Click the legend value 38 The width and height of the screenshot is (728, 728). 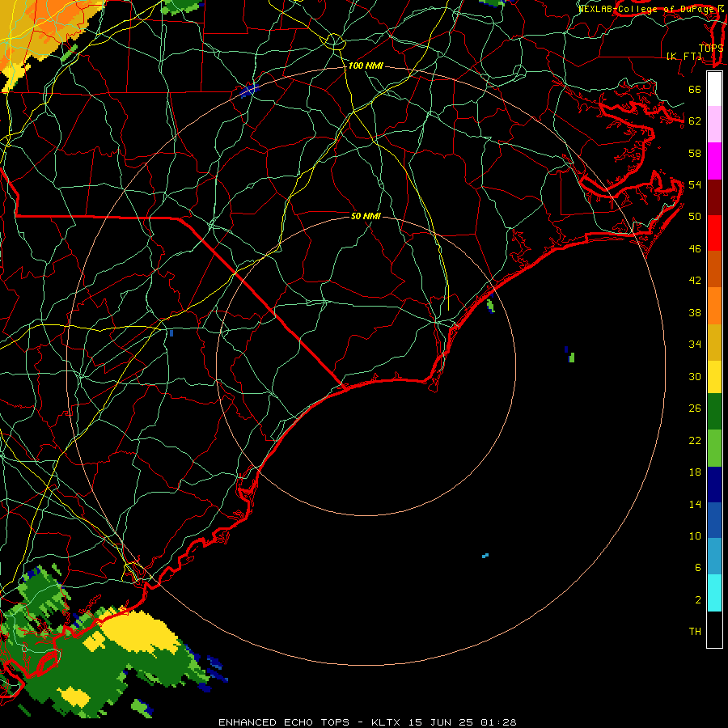695,312
